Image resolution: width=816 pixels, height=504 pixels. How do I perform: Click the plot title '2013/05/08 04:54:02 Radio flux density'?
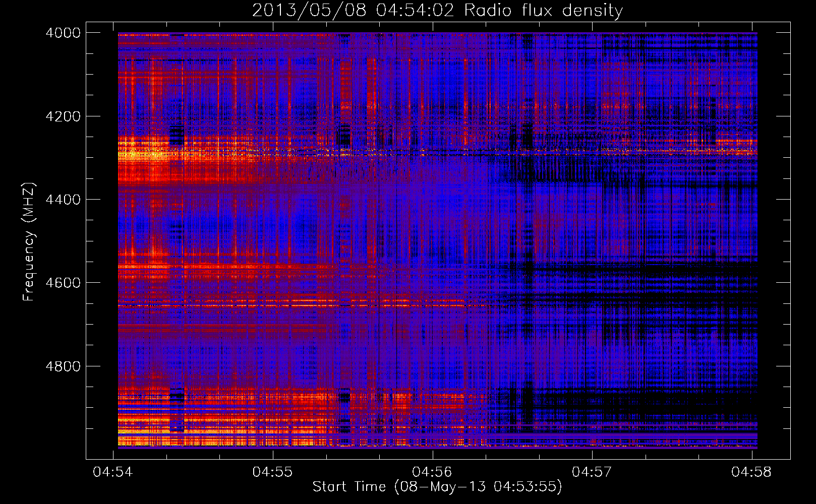437,11
